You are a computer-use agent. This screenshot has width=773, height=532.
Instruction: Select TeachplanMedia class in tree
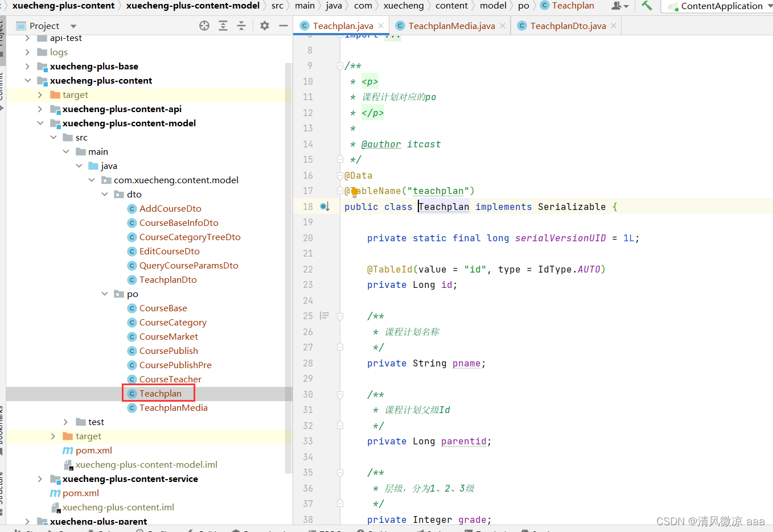(173, 407)
